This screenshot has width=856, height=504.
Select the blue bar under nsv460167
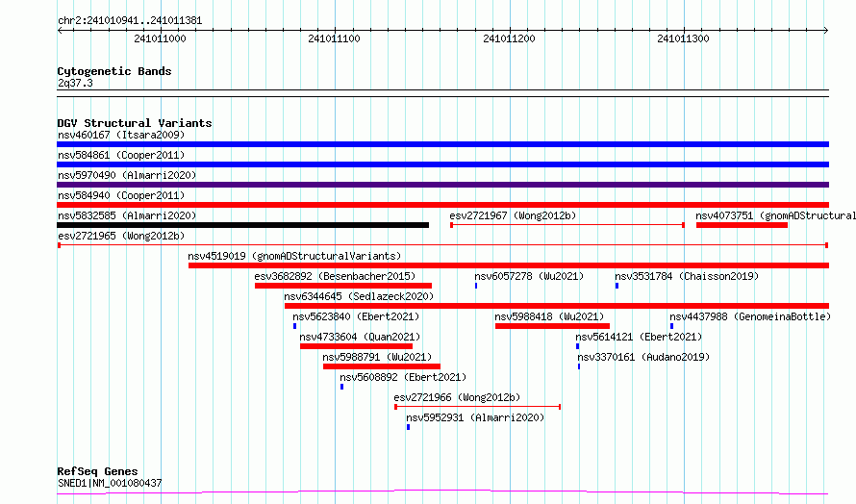pos(442,144)
